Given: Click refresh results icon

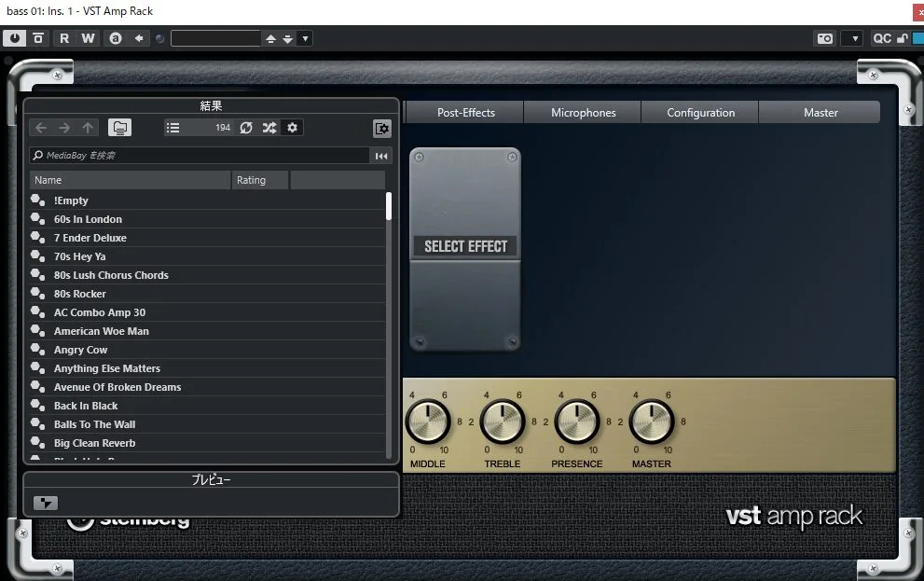Looking at the screenshot, I should point(246,128).
